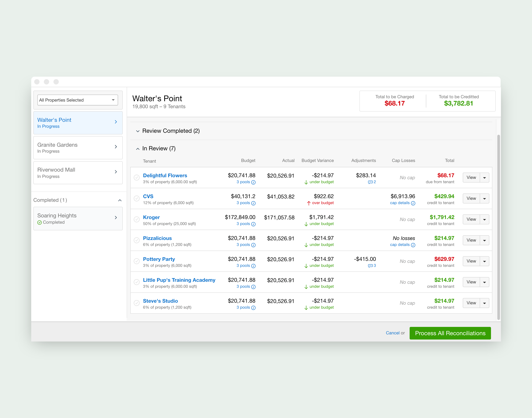Click Pizzalicious cap details info icon
The height and width of the screenshot is (418, 532).
[x=413, y=245]
